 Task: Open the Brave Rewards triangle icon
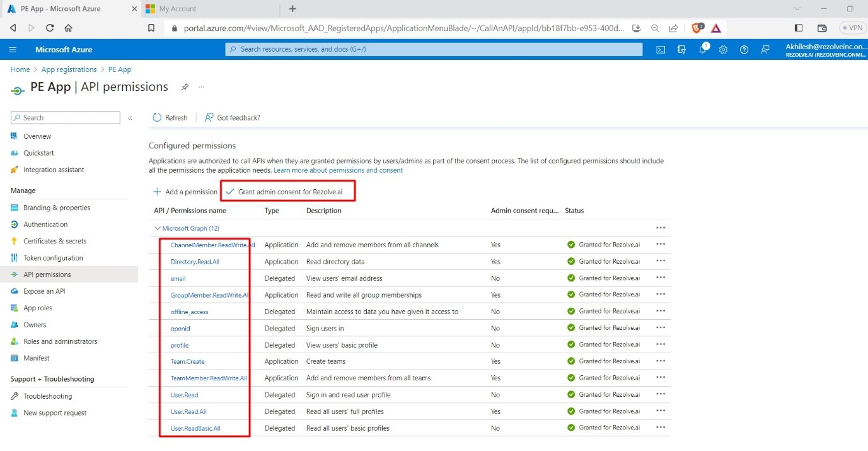pyautogui.click(x=716, y=28)
